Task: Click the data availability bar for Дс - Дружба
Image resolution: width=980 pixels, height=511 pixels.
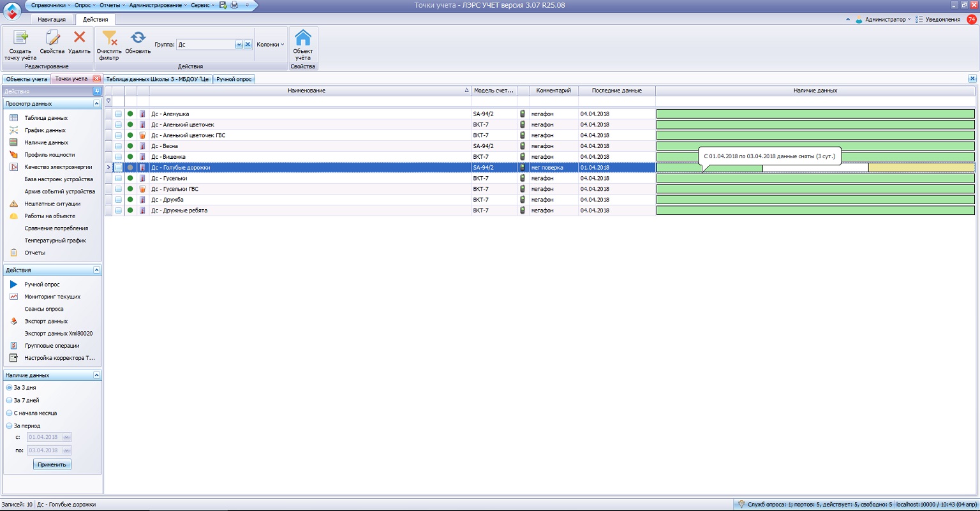Action: click(815, 200)
